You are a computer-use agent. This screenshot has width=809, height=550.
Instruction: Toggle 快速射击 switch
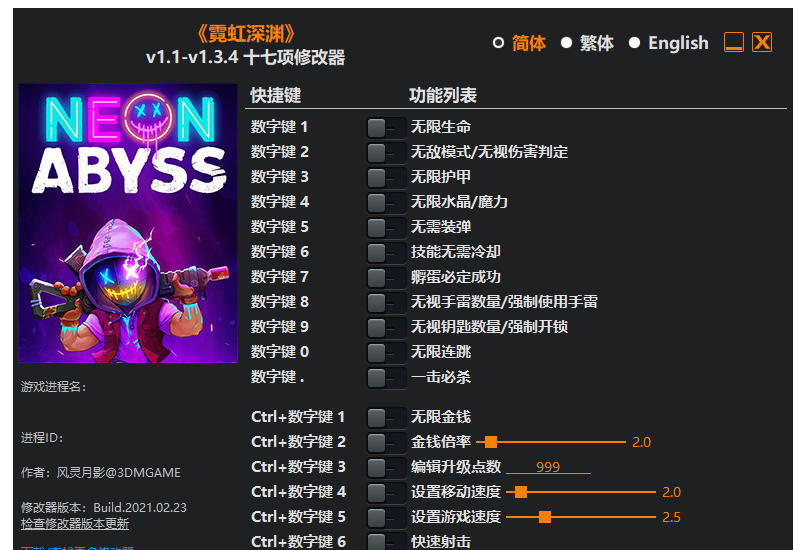click(x=386, y=542)
